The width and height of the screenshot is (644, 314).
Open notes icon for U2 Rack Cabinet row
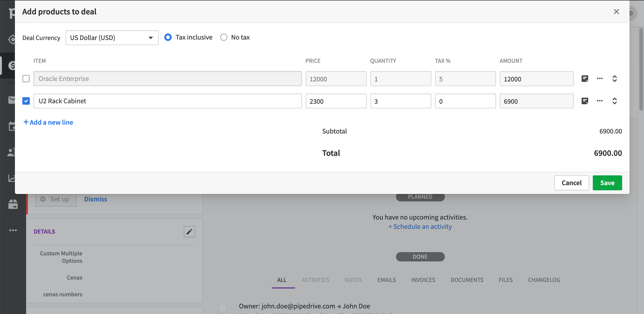click(x=585, y=101)
